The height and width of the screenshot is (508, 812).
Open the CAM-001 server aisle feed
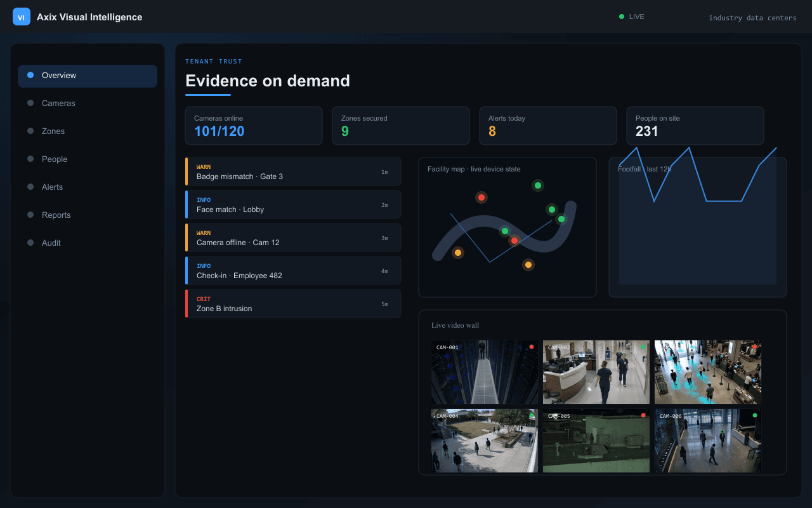[485, 372]
